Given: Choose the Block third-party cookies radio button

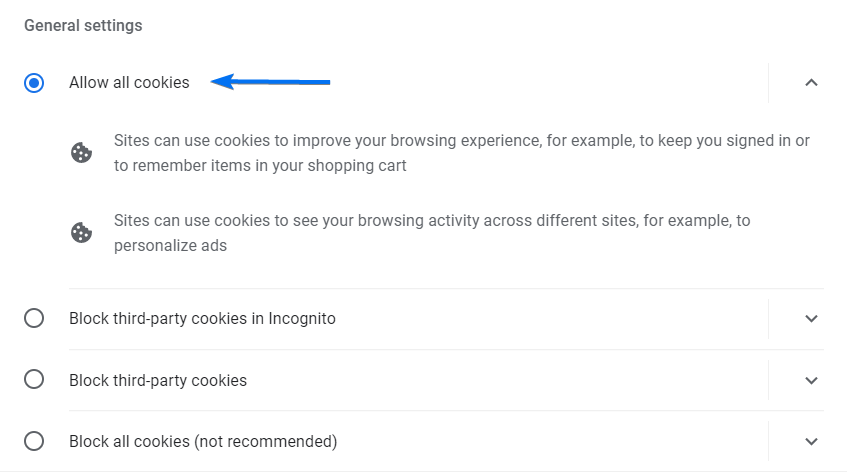Looking at the screenshot, I should (x=34, y=380).
